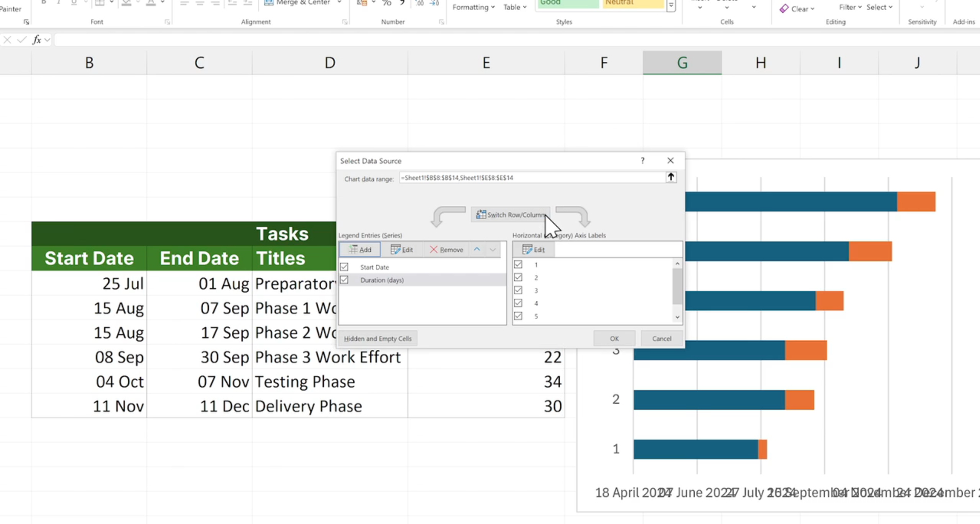Click the Start Date header cell

click(89, 258)
